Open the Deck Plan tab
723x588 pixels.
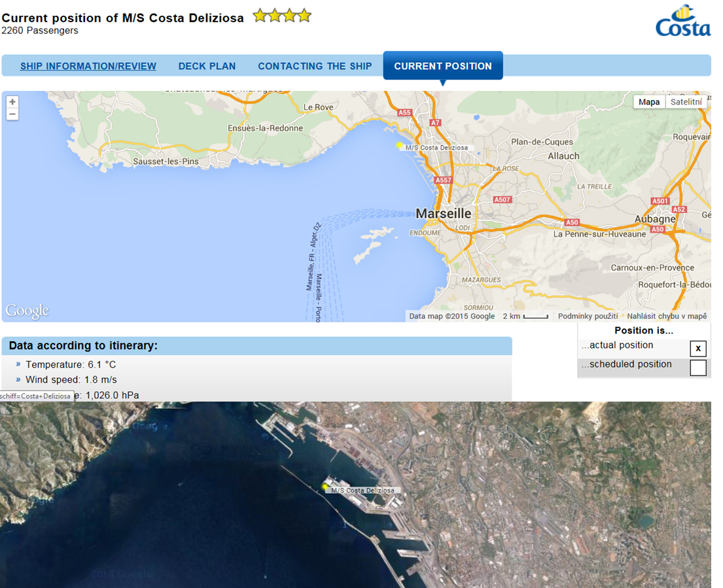207,66
